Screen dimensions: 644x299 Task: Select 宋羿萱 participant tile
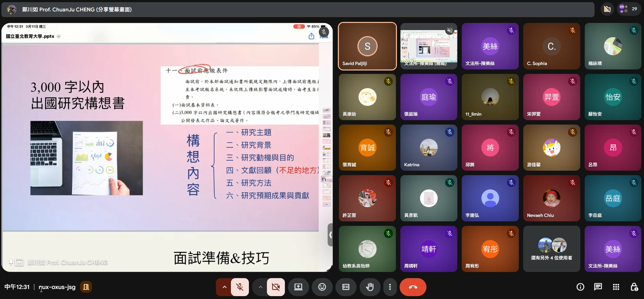[551, 97]
